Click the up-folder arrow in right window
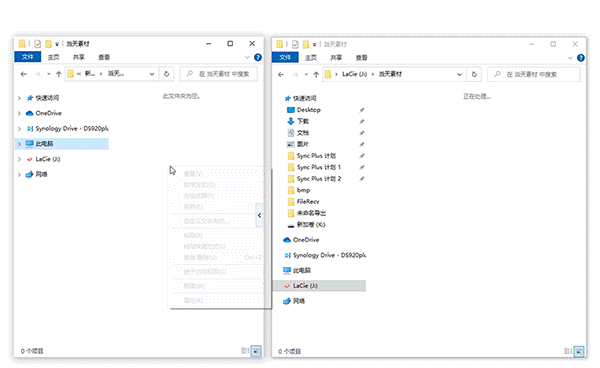Image resolution: width=600 pixels, height=368 pixels. [x=316, y=74]
